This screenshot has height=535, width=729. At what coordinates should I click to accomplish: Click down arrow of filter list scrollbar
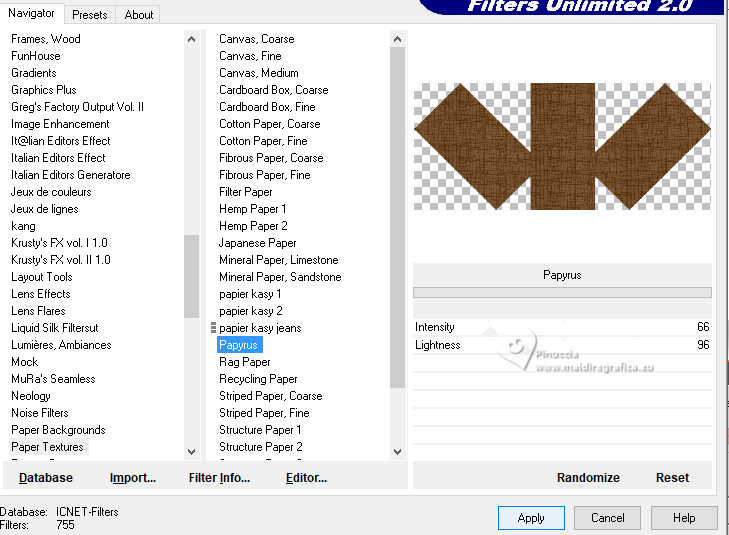coord(397,451)
